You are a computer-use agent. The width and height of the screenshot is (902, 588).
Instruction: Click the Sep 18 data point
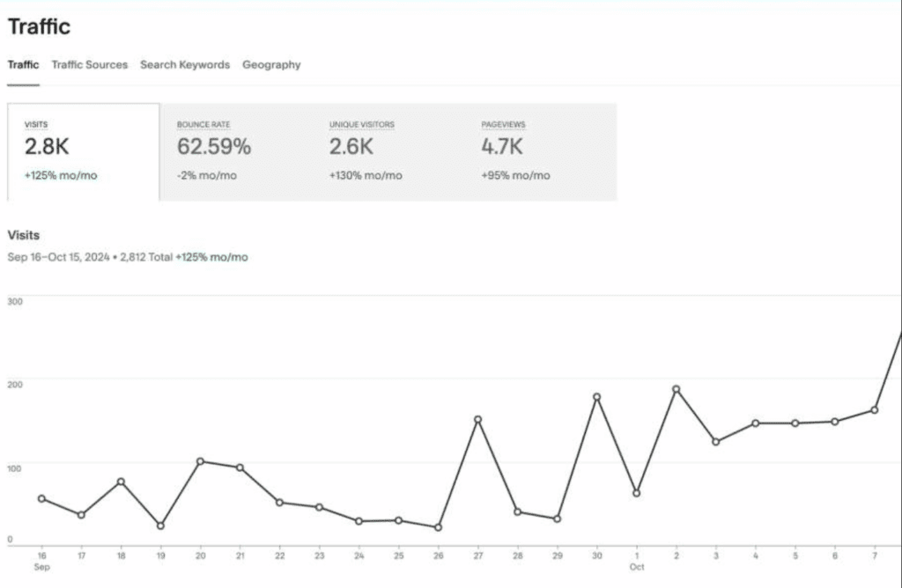pos(121,481)
